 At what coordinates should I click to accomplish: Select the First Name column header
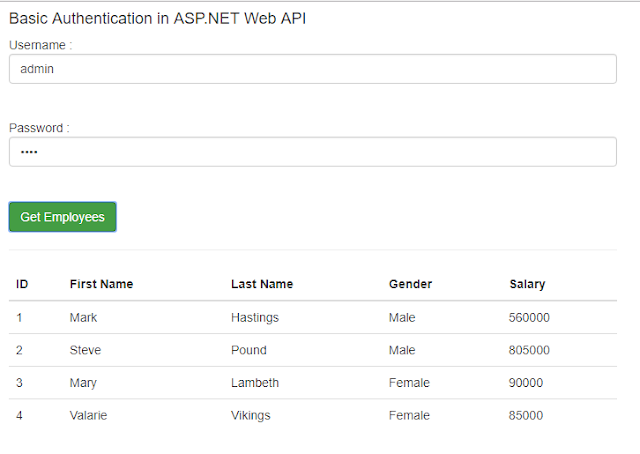[x=101, y=284]
